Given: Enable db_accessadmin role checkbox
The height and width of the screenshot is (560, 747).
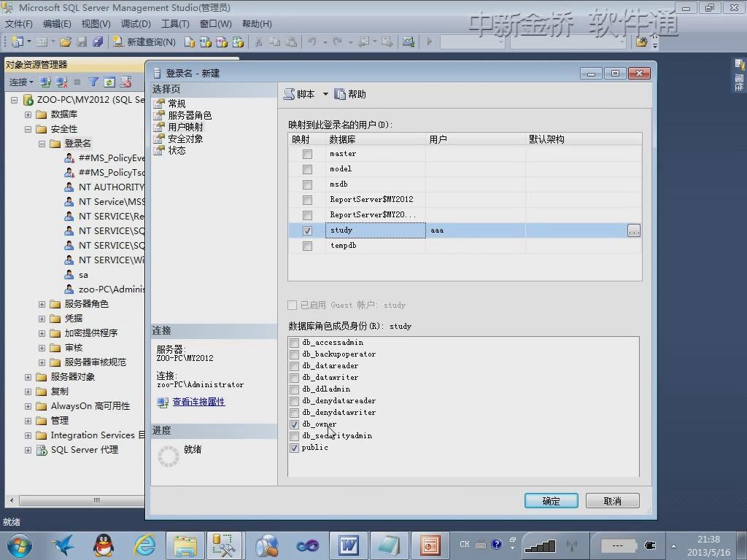Looking at the screenshot, I should pos(295,343).
